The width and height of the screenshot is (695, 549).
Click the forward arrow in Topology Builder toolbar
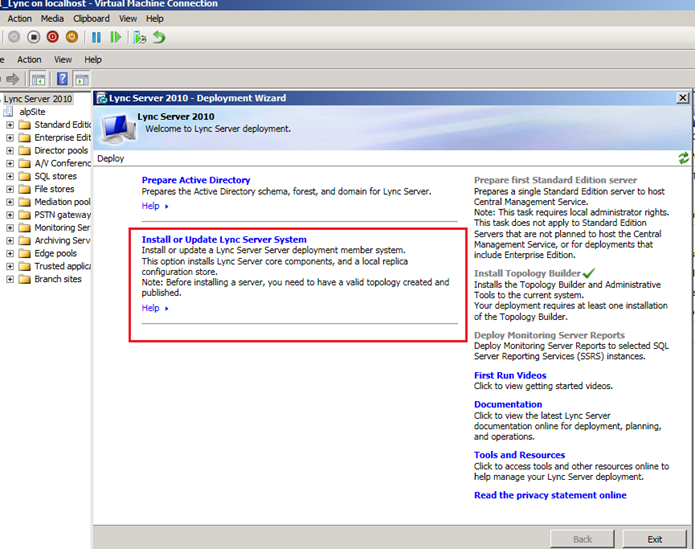[x=13, y=79]
